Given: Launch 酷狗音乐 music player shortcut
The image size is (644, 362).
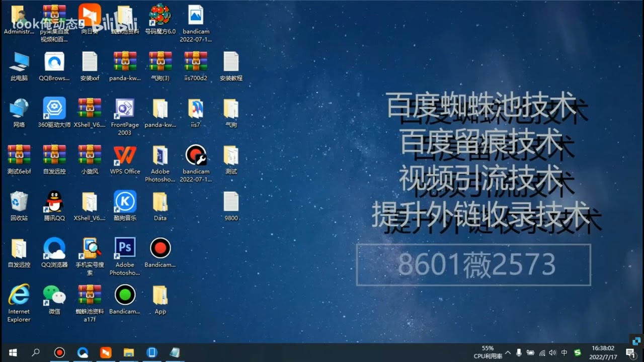Looking at the screenshot, I should point(125,202).
